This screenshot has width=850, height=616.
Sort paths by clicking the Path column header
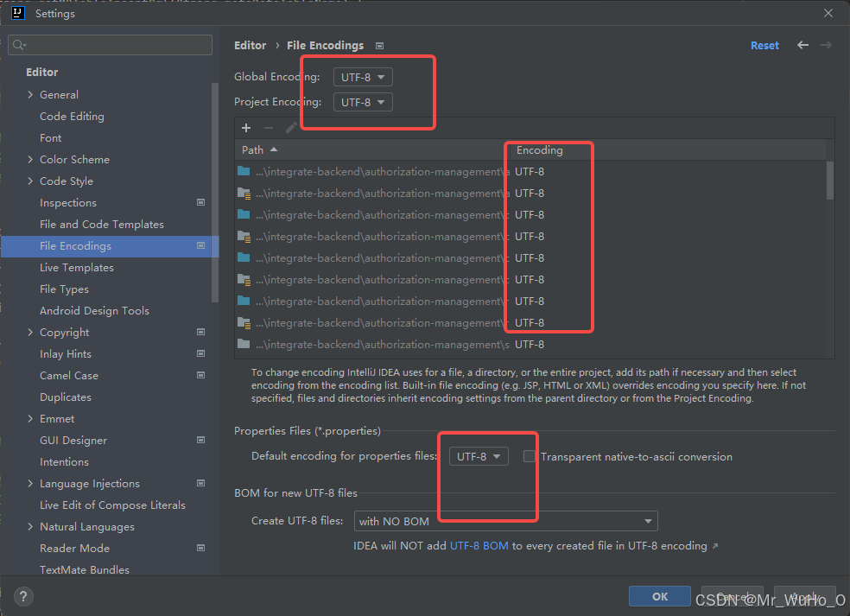tap(252, 149)
